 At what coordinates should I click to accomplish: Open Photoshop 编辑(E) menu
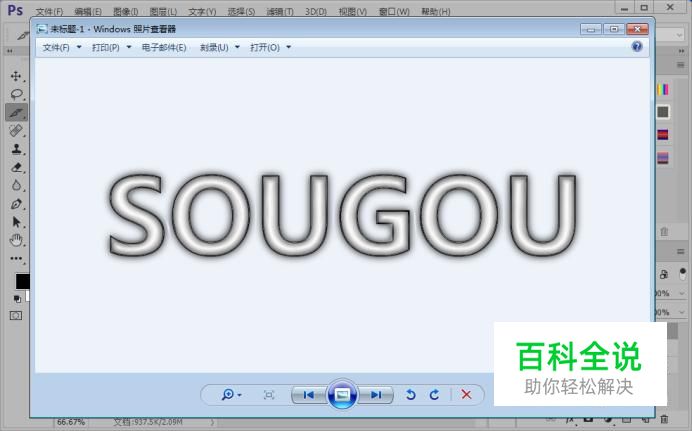coord(88,11)
